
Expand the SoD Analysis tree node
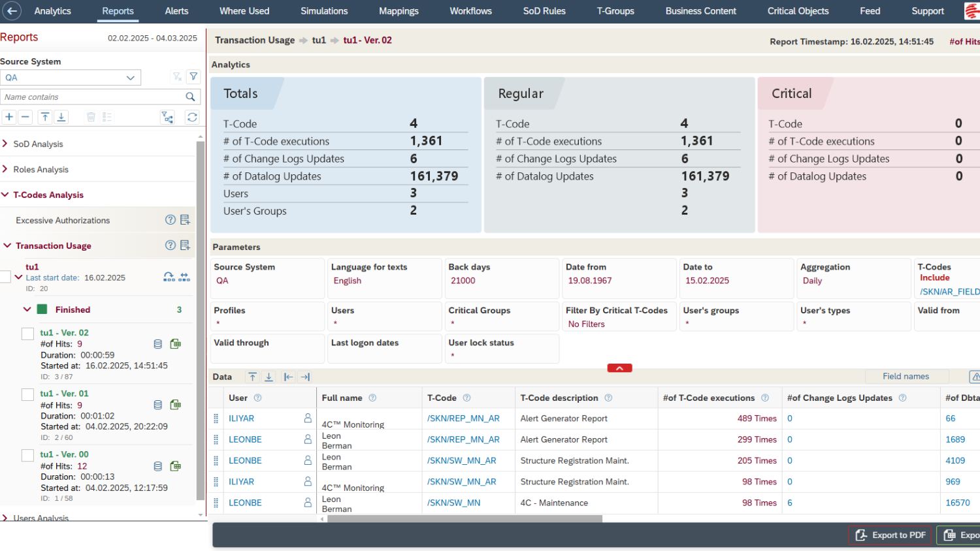5,144
